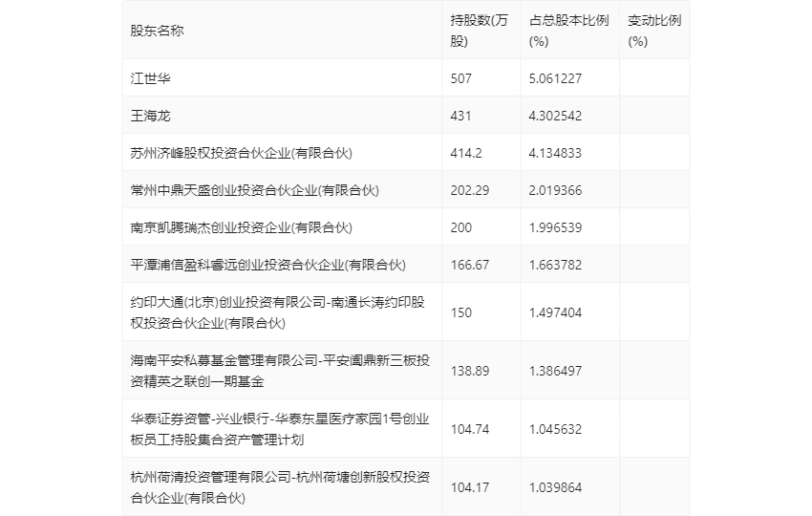Click share count 138.89
Screen dimensions: 812x516
coord(470,371)
